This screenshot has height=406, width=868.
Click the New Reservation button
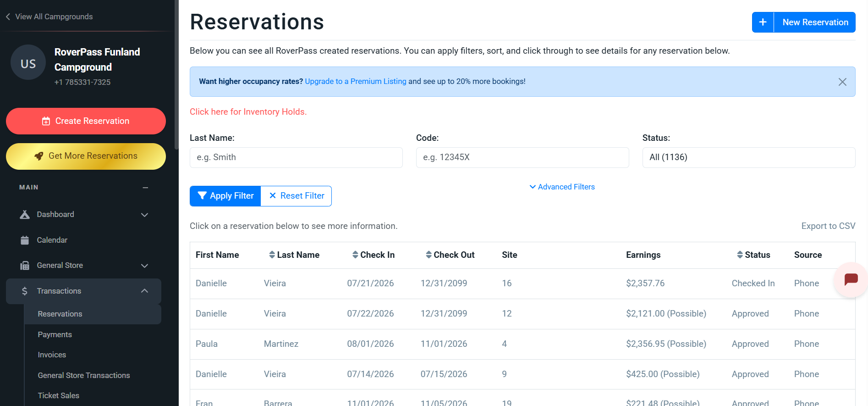coord(815,22)
